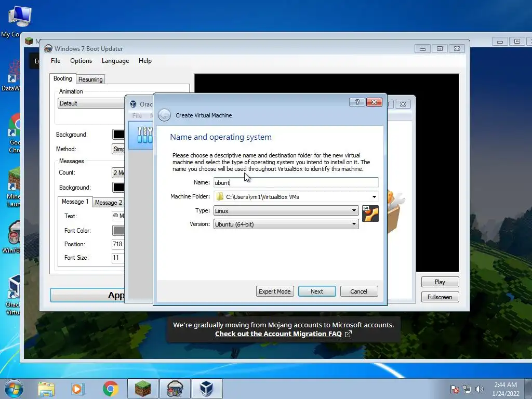The image size is (532, 399).
Task: Open the Options menu in Boot Updater
Action: [81, 61]
